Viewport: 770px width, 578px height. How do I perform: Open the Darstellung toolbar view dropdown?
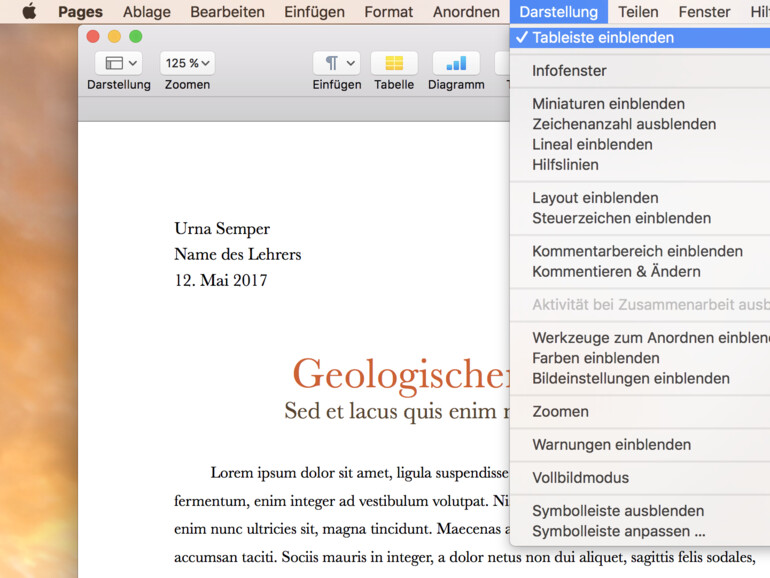(x=119, y=63)
